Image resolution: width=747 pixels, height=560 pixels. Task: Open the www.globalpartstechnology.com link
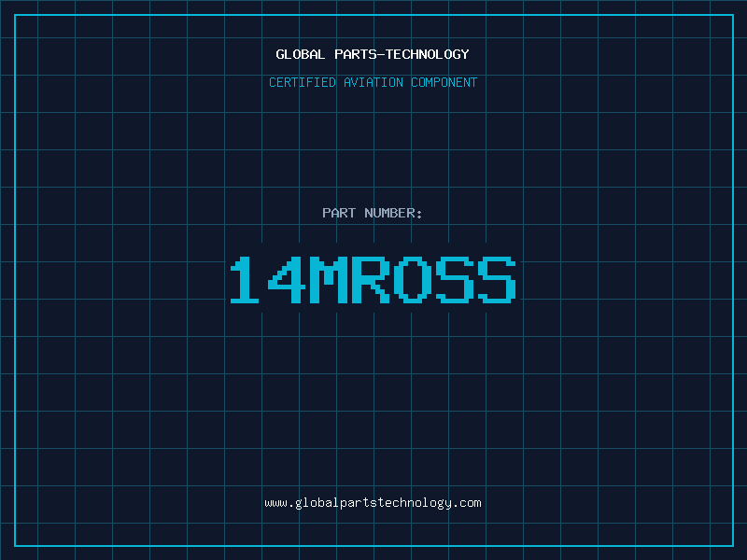coord(373,503)
